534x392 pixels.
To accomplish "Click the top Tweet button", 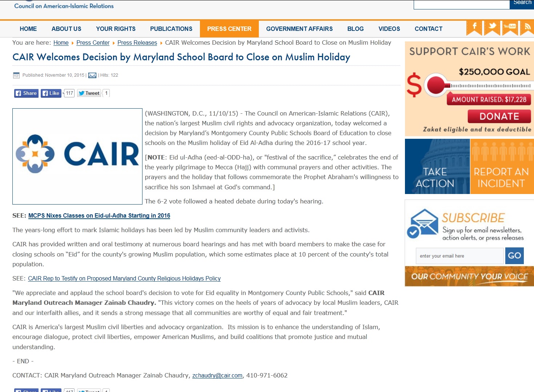I will tap(89, 93).
